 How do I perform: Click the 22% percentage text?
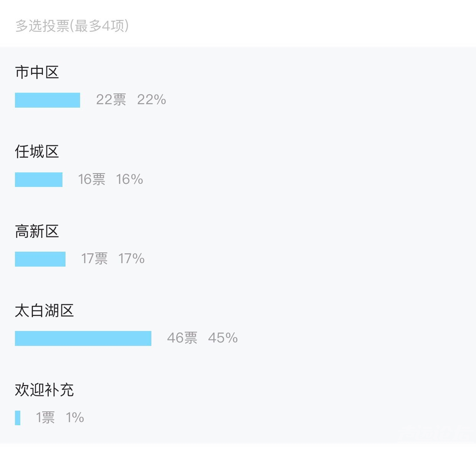(151, 100)
